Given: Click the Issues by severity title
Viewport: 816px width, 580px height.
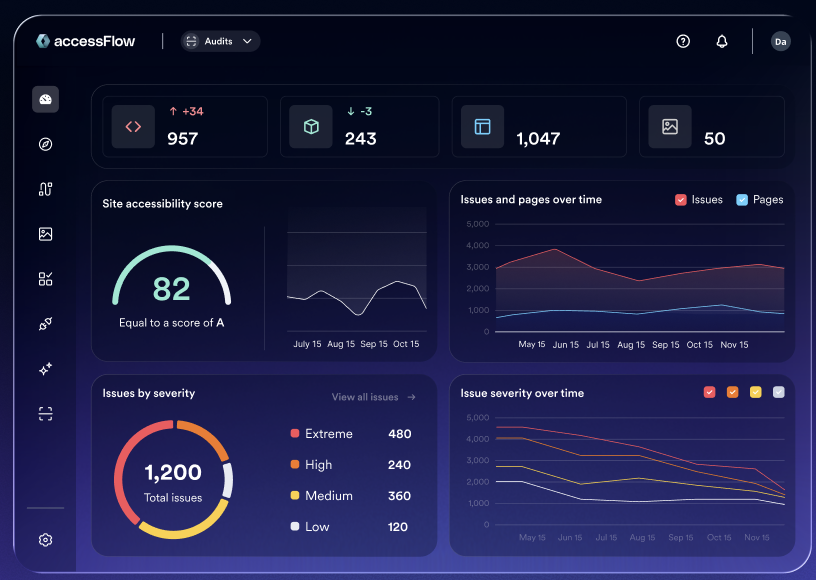Looking at the screenshot, I should pos(149,393).
